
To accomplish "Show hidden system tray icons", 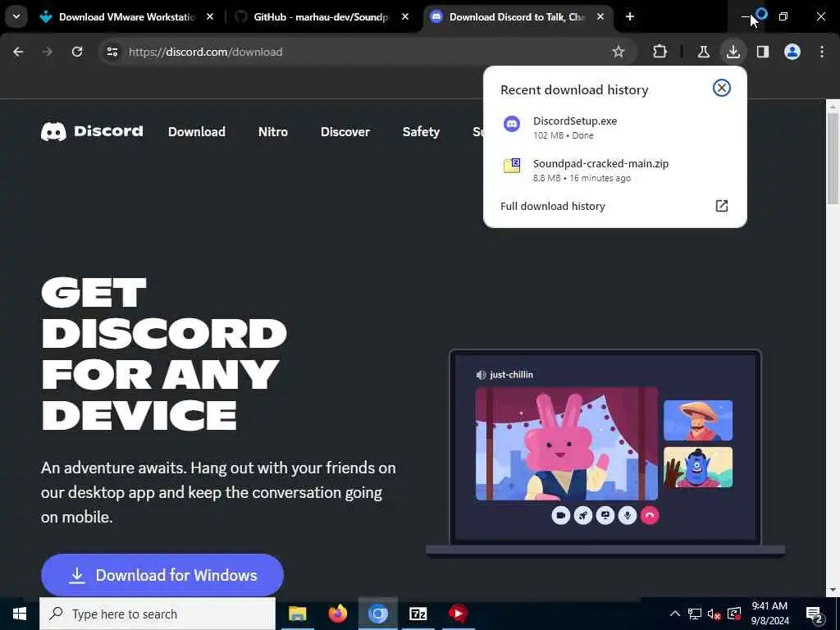I will point(675,614).
